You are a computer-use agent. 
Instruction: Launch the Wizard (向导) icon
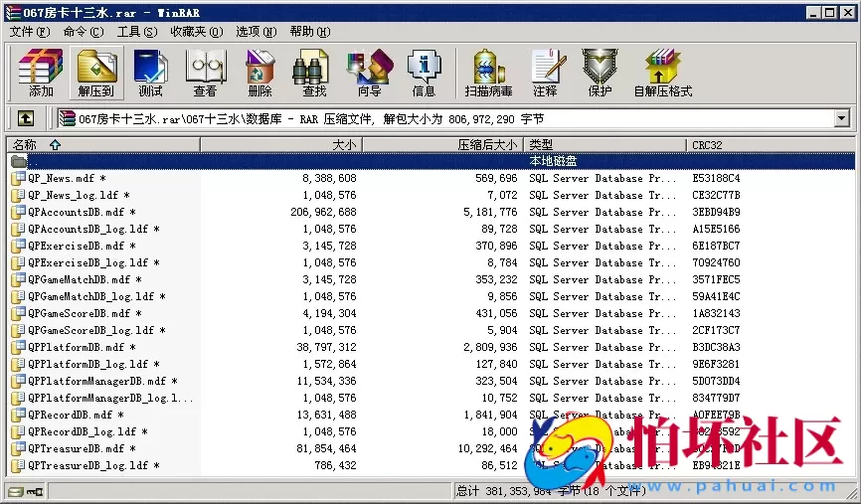[369, 73]
